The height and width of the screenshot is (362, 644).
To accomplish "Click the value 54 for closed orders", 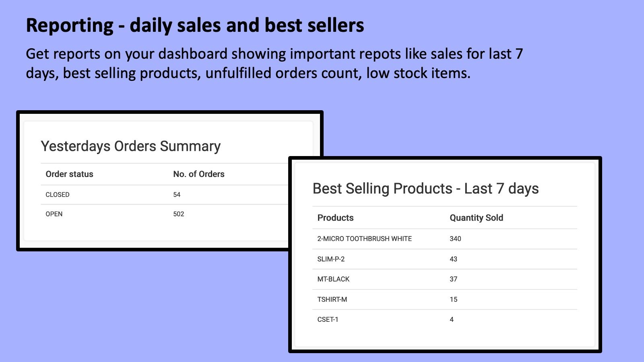I will (178, 195).
